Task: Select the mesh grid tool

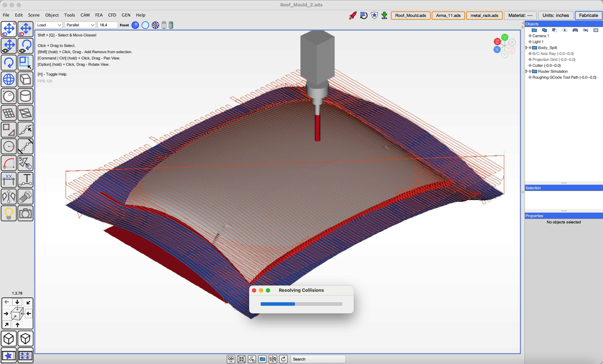Action: pos(9,113)
